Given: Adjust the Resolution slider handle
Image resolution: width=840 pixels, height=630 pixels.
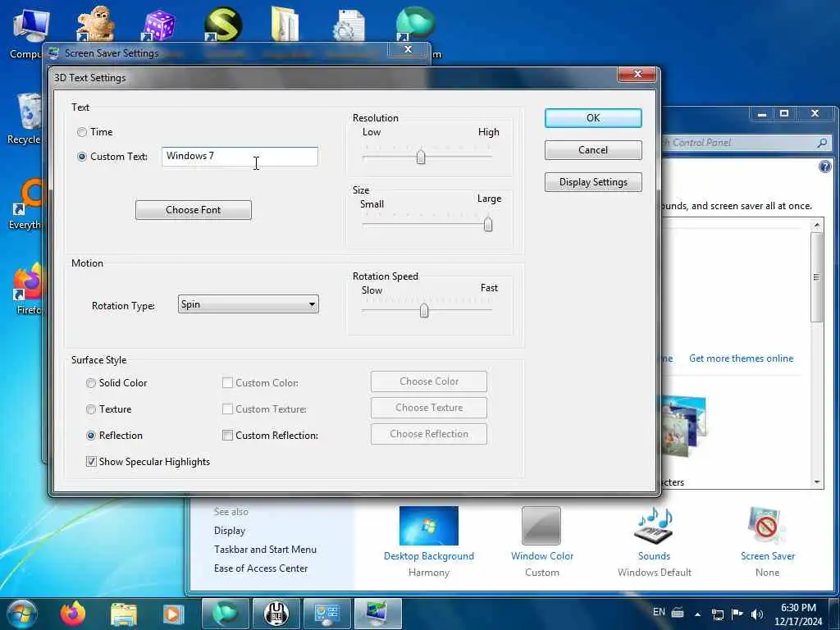Looking at the screenshot, I should (x=421, y=157).
